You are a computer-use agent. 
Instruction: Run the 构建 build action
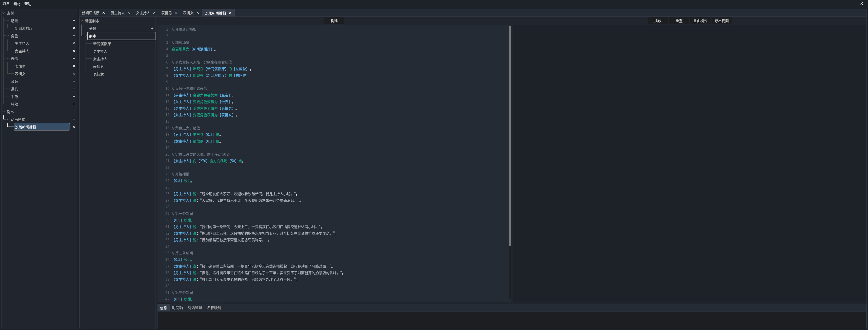(334, 20)
